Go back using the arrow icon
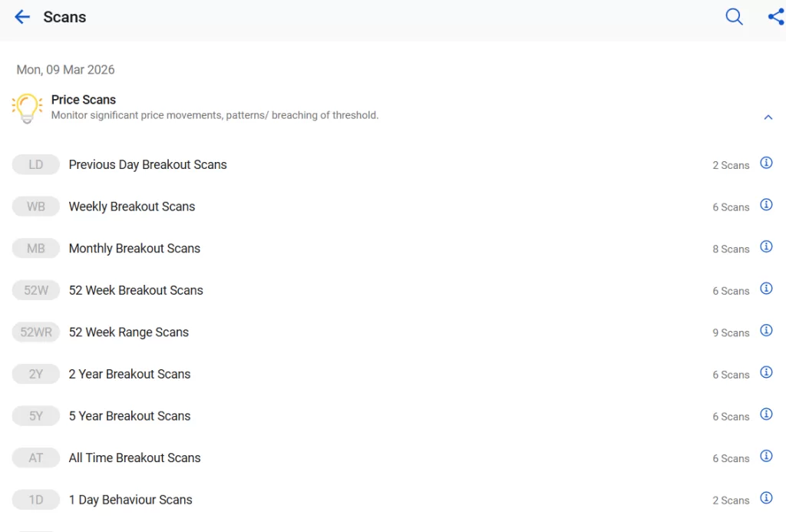786x532 pixels. [22, 17]
